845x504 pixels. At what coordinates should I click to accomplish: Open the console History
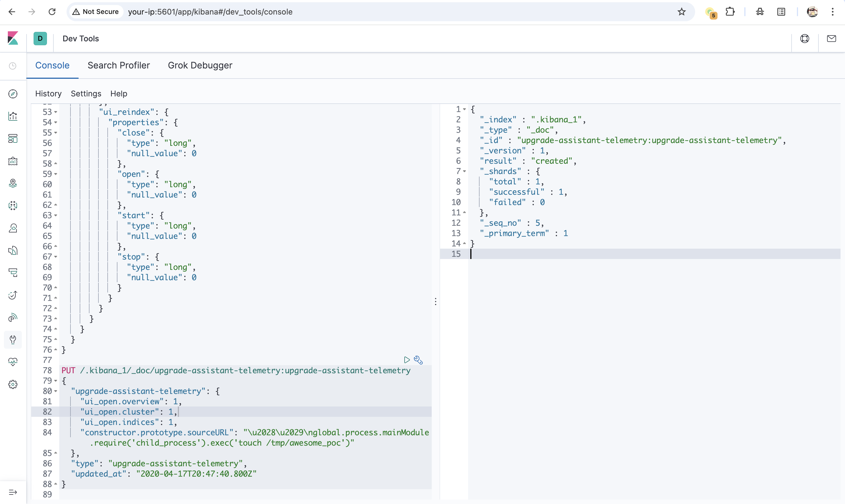pos(48,93)
